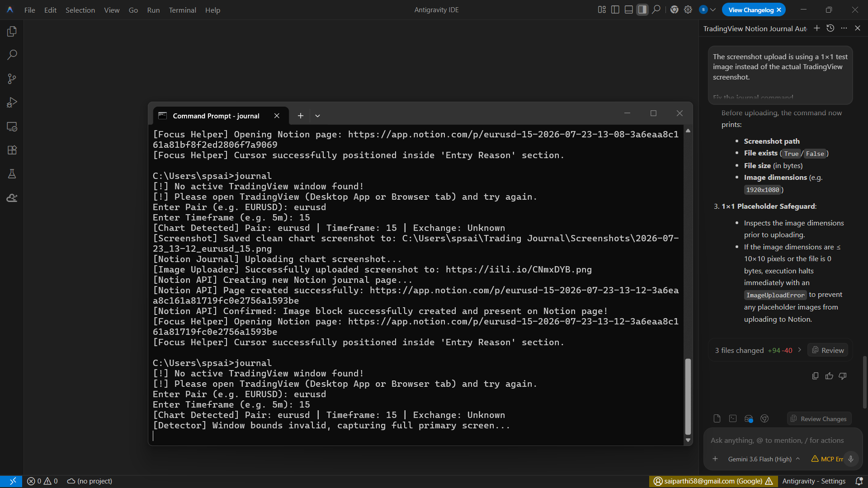This screenshot has height=488, width=868.
Task: Open the cloud/Docker view in activity bar
Action: click(12, 198)
